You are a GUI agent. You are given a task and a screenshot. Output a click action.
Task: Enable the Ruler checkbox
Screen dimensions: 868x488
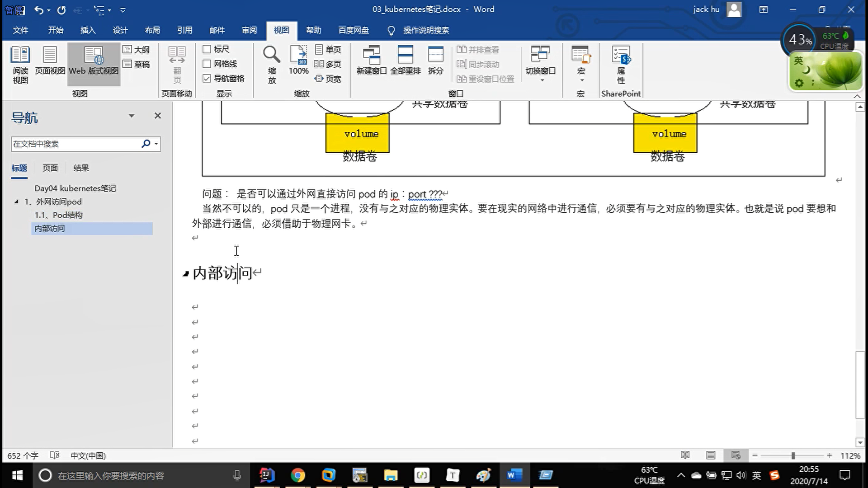(207, 49)
